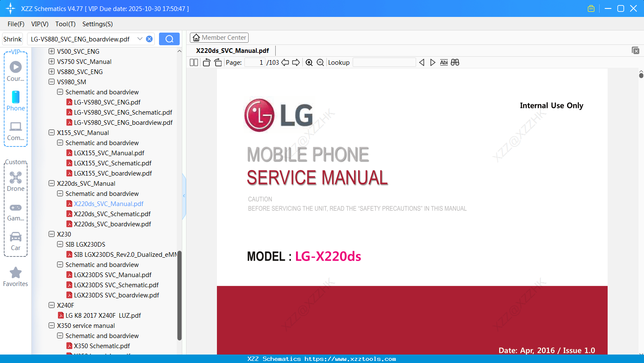
Task: Collapse the VS980_SM tree node
Action: (x=51, y=82)
